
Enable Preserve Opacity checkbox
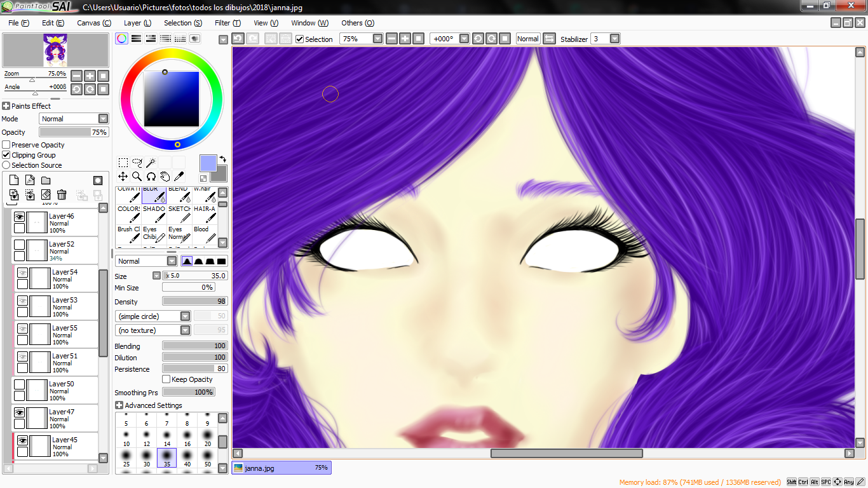point(6,145)
